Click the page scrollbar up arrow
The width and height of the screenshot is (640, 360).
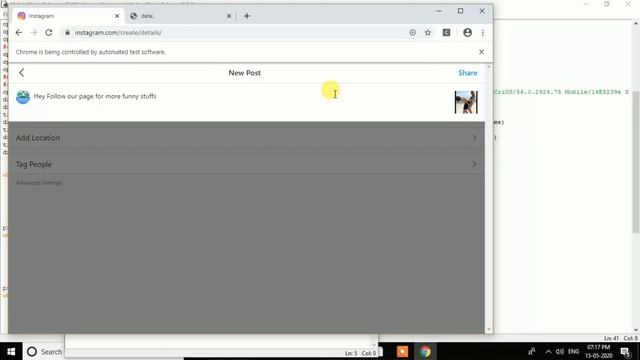(x=489, y=67)
